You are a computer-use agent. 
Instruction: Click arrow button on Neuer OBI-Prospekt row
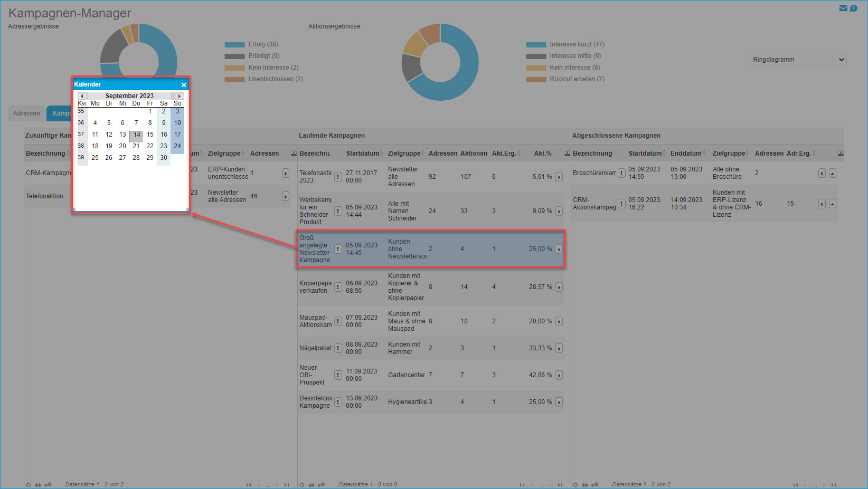pos(559,375)
